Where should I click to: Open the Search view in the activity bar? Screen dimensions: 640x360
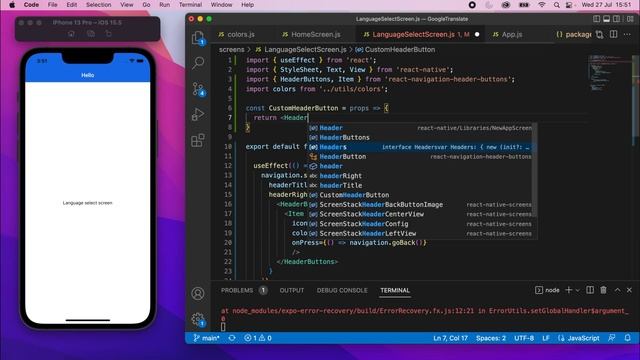(198, 62)
